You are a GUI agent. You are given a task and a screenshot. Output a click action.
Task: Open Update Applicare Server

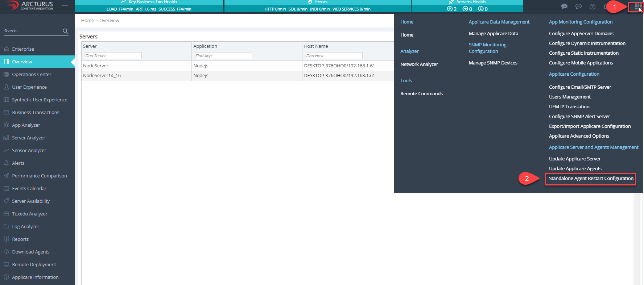click(575, 159)
